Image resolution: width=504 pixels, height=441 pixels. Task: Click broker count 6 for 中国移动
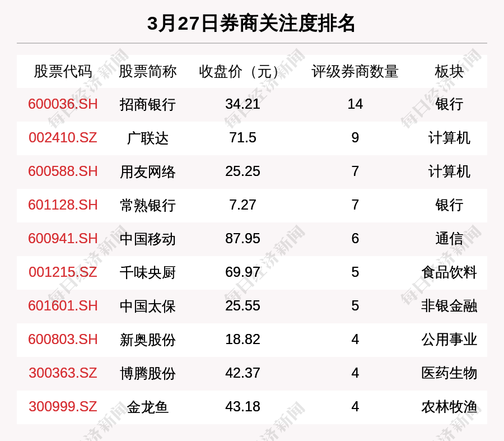tap(355, 239)
